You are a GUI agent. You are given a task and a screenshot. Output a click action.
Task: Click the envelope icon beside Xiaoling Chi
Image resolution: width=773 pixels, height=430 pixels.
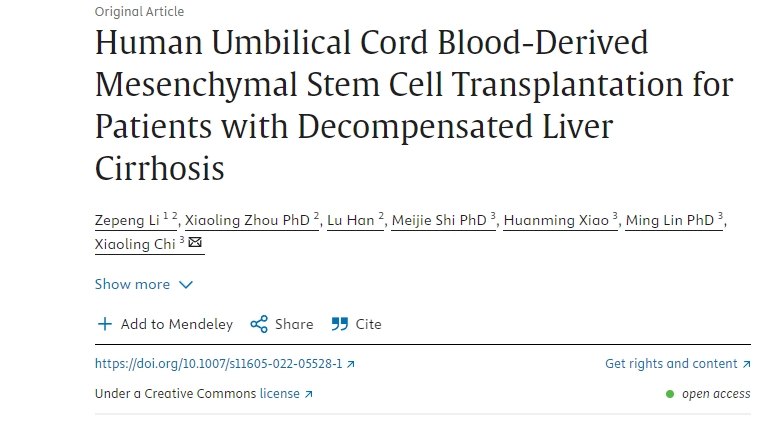195,243
